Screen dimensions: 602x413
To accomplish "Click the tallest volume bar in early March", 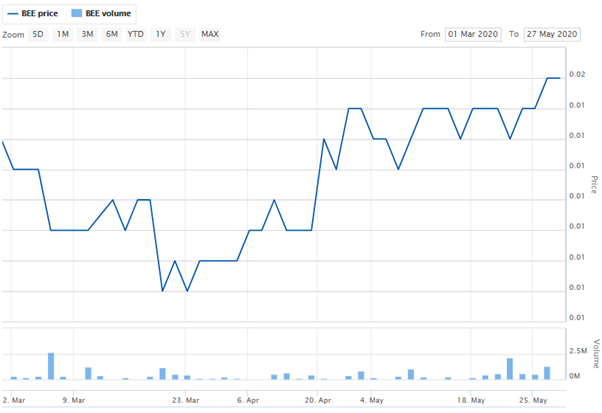I will [51, 366].
